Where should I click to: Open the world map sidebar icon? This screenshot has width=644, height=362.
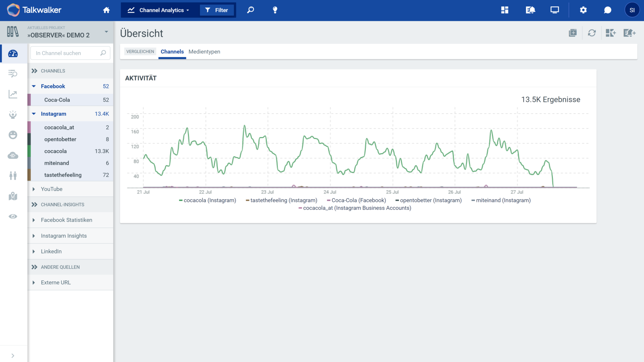click(13, 196)
